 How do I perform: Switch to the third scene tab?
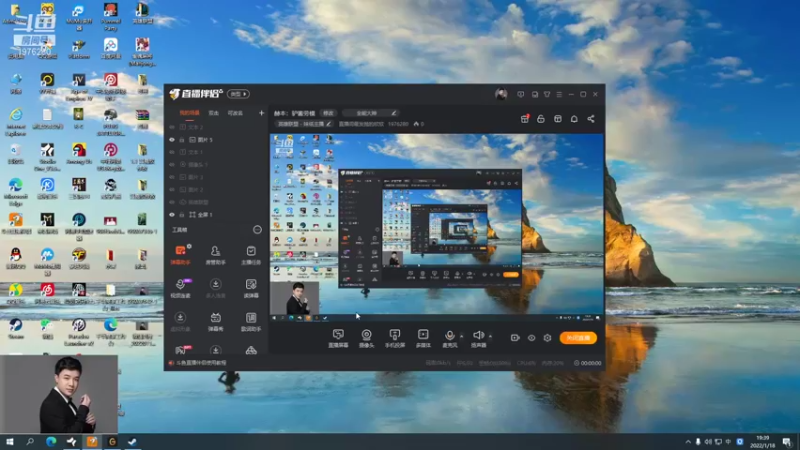(x=235, y=113)
